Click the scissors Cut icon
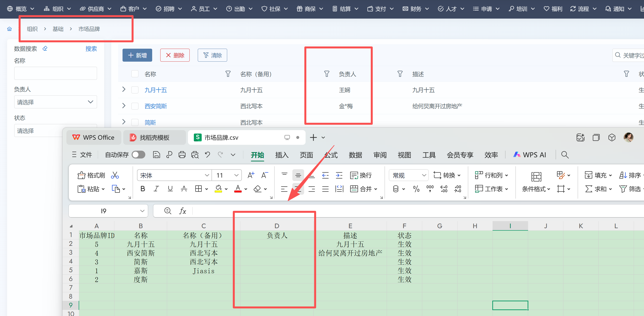Viewport: 644px width, 316px height. pos(115,175)
